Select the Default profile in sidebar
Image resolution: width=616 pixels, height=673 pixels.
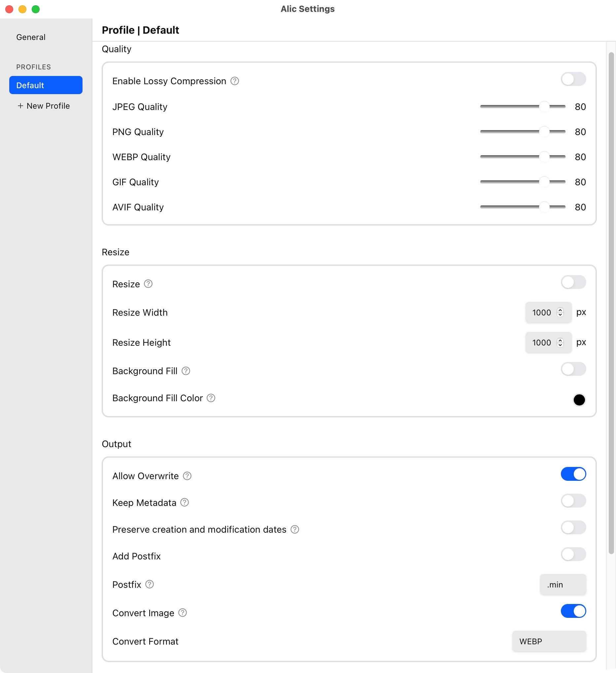(x=46, y=85)
